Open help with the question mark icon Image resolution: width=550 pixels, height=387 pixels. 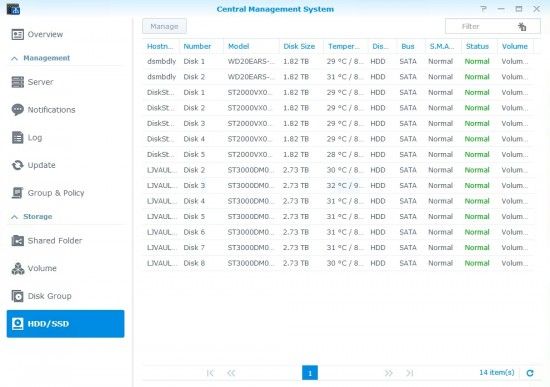(484, 9)
